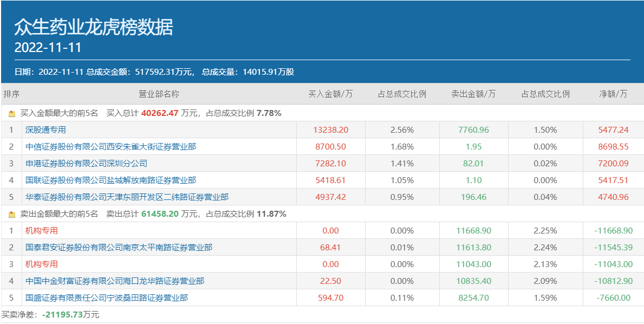Open 国泰君安证券南京太平南路 link
The width and height of the screenshot is (644, 324).
point(119,248)
